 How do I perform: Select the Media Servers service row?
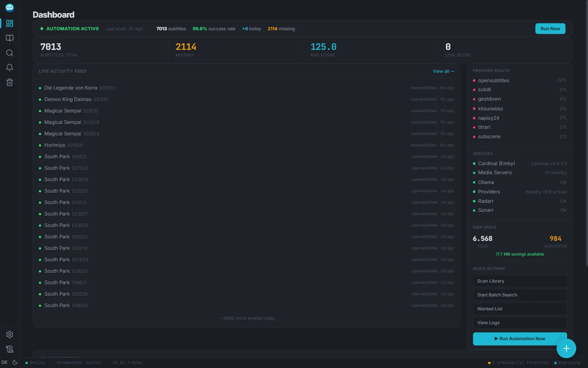[x=520, y=173]
